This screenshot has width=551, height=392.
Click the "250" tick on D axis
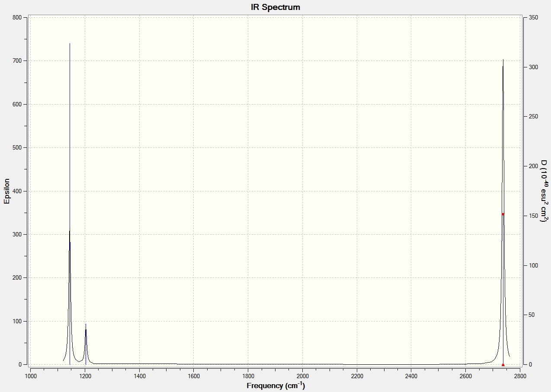point(533,116)
